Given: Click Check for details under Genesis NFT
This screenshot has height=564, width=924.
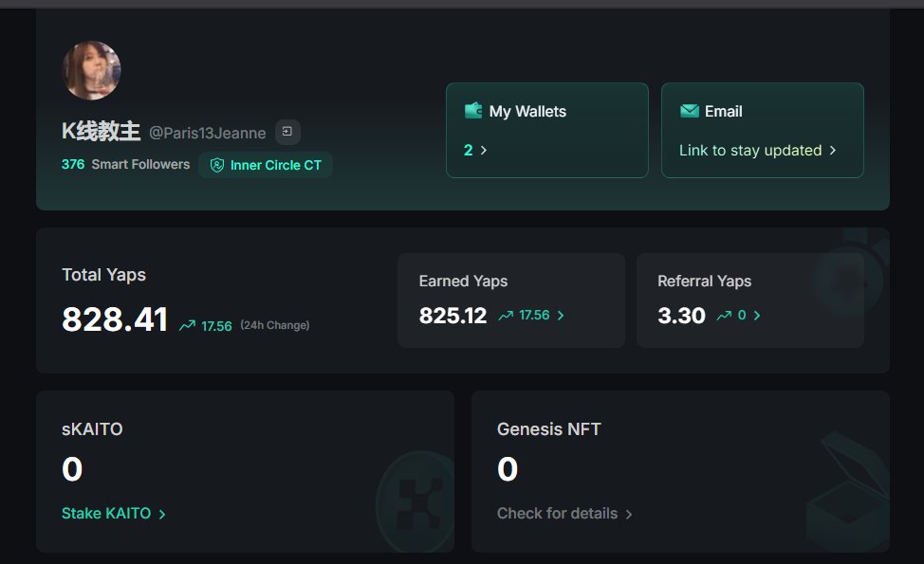Looking at the screenshot, I should 557,514.
